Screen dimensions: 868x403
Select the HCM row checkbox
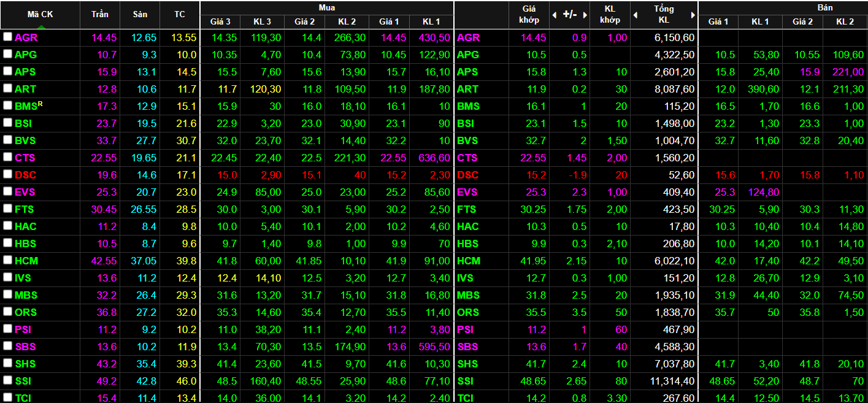[7, 260]
